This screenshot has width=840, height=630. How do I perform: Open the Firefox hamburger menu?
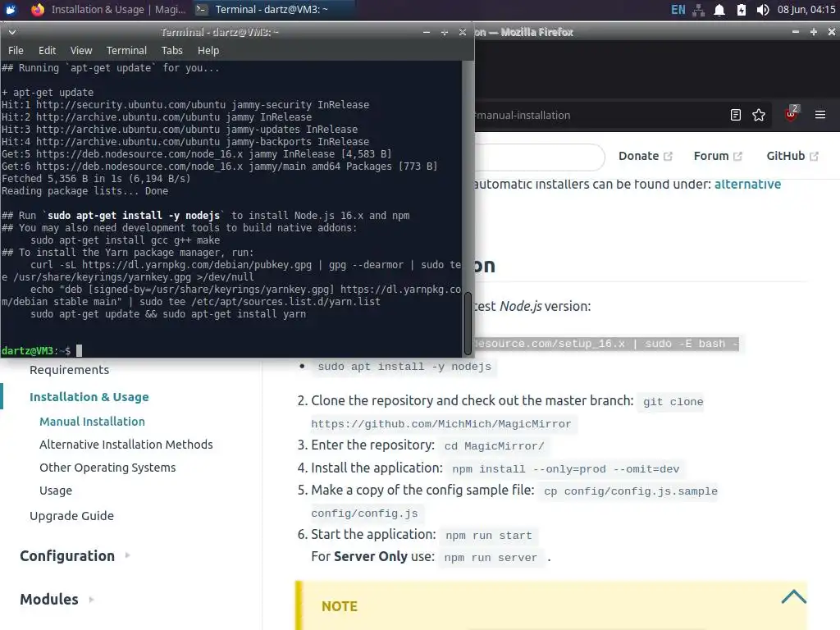click(820, 115)
